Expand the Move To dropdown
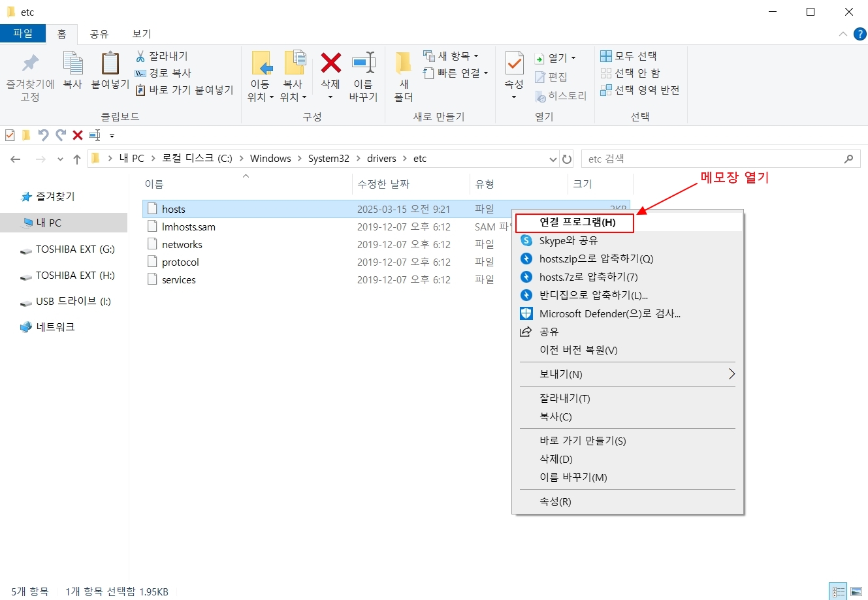Image resolution: width=868 pixels, height=600 pixels. pyautogui.click(x=260, y=97)
